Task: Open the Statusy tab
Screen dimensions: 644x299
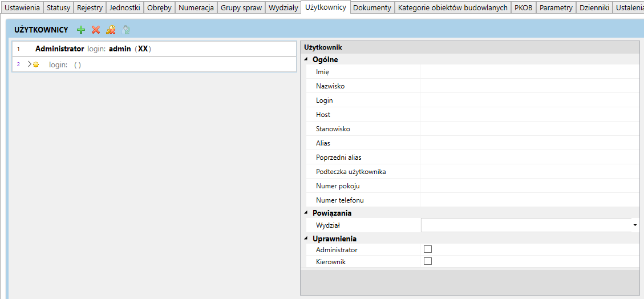Action: [x=59, y=7]
